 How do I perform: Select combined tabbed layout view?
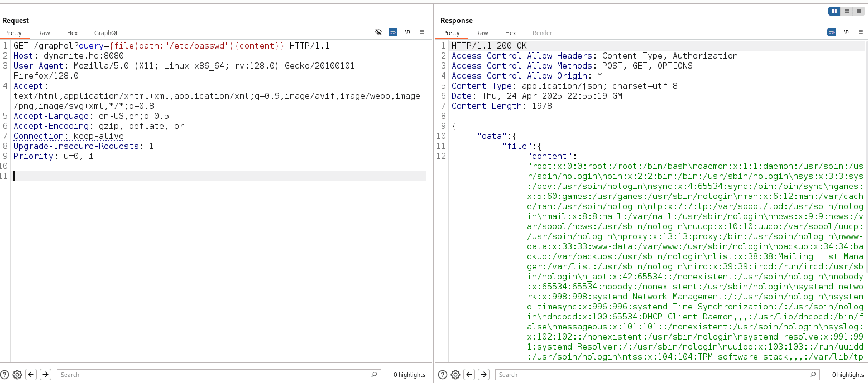(859, 11)
